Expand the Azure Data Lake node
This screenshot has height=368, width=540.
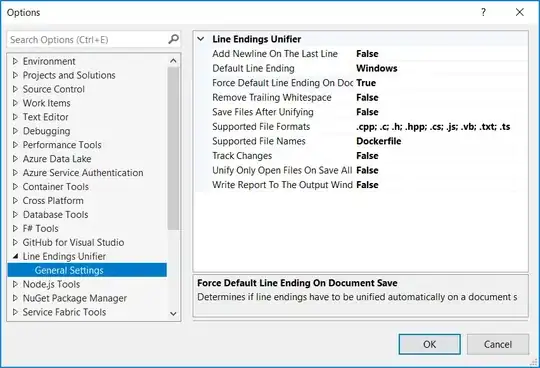coord(15,159)
